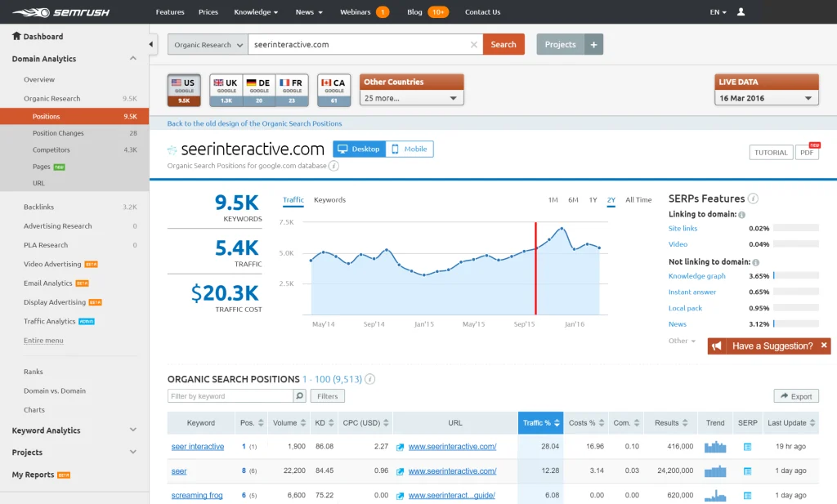Viewport: 837px width, 504px height.
Task: Click the info icon next to SERPs Features
Action: click(x=751, y=198)
